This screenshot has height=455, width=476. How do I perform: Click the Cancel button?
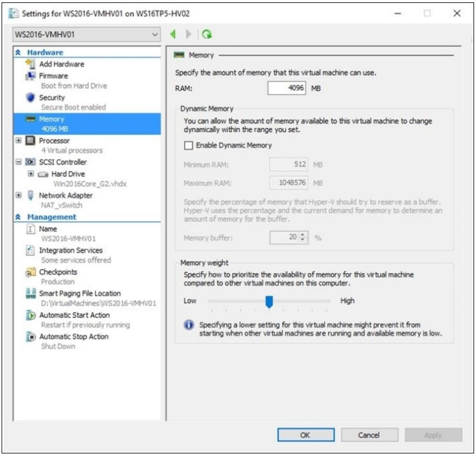[x=369, y=435]
